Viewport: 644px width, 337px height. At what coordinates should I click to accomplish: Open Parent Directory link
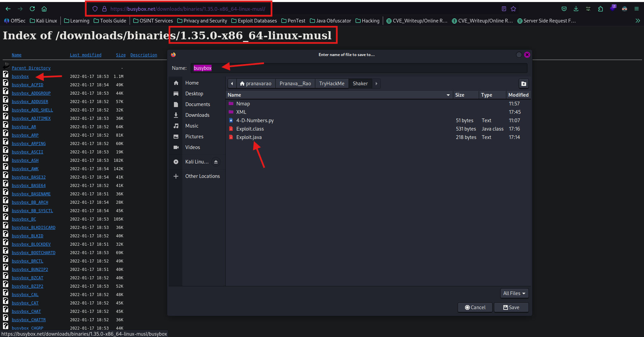click(31, 68)
